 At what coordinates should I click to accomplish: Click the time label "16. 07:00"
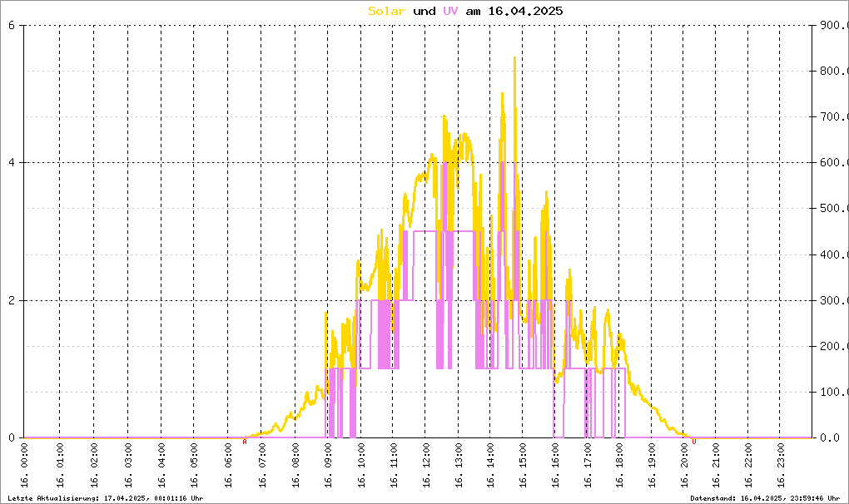pyautogui.click(x=261, y=465)
